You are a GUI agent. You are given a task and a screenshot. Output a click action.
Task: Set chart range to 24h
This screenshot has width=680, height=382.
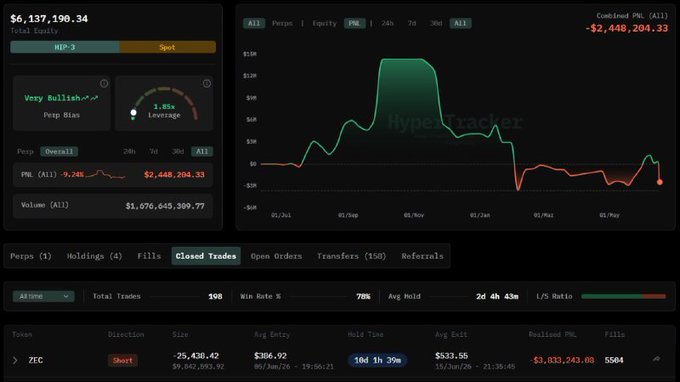387,23
